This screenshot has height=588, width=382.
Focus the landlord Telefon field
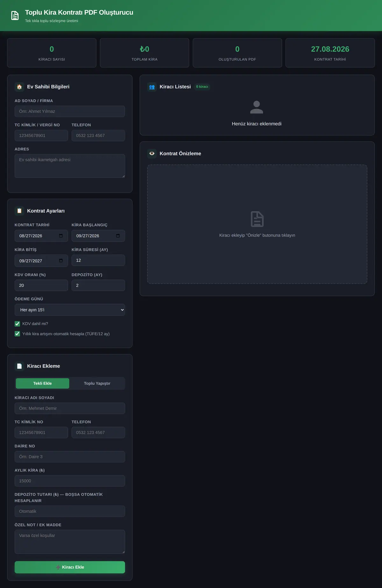coord(98,136)
